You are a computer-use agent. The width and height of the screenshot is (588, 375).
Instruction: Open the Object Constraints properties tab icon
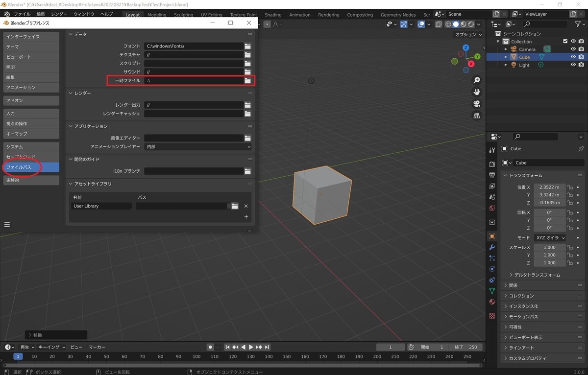coord(492,280)
